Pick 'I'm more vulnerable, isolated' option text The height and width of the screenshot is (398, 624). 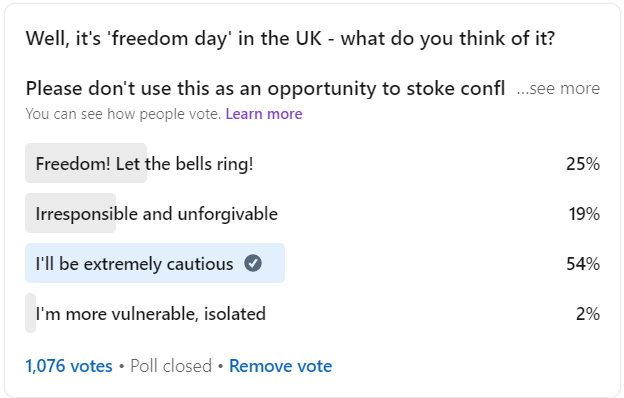150,314
